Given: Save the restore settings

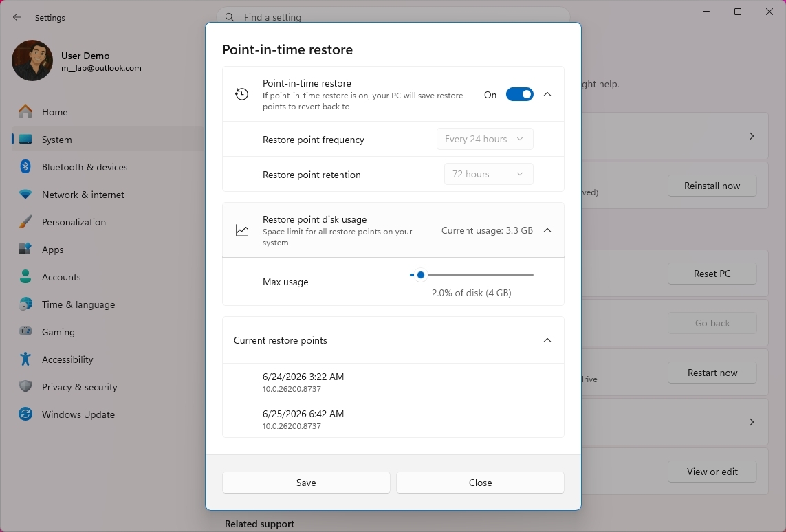Looking at the screenshot, I should 306,483.
